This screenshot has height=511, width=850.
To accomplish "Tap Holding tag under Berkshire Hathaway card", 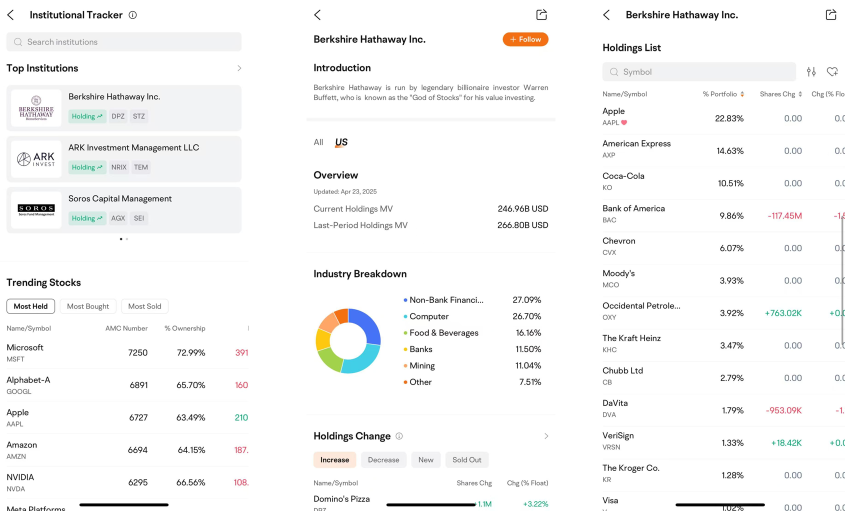I will 87,117.
